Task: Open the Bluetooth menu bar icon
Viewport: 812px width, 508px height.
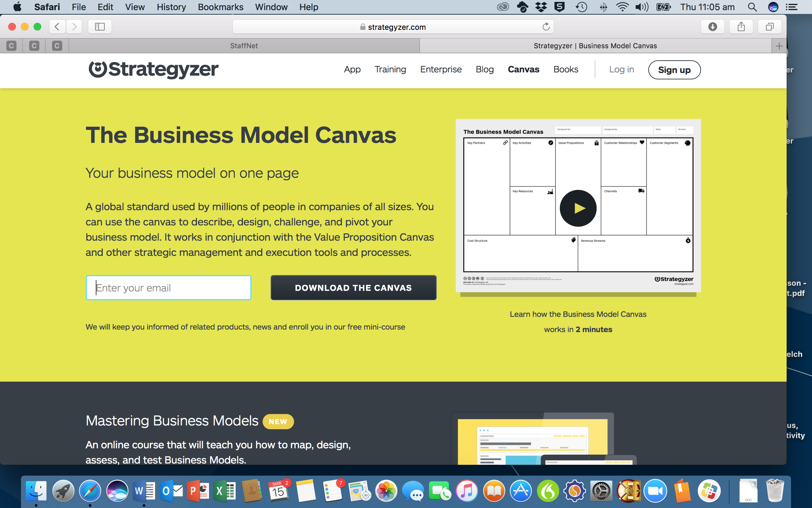Action: [x=603, y=7]
